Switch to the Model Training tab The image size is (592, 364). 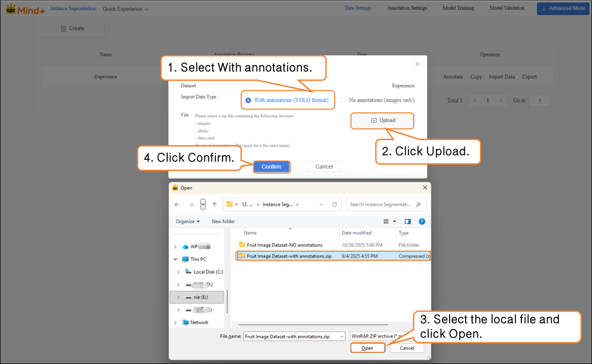point(458,8)
